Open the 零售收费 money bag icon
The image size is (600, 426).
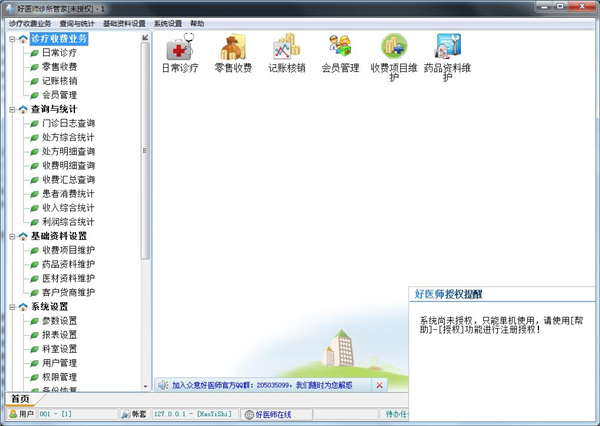coord(233,47)
